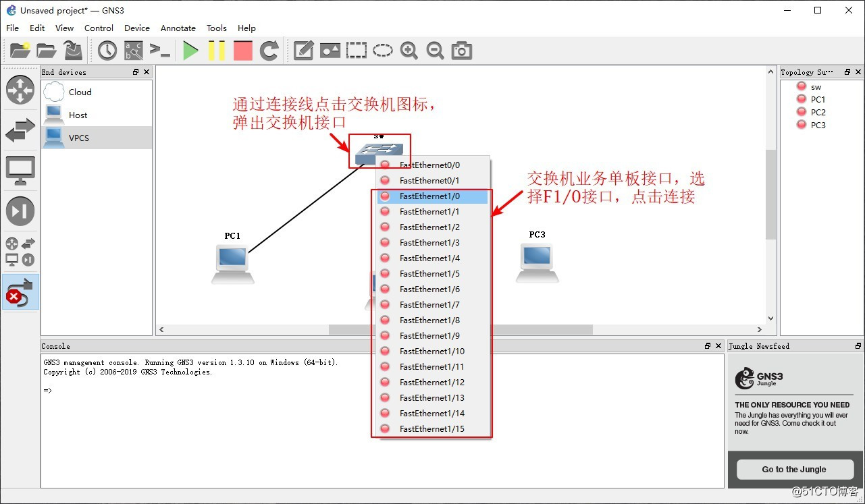Select the Draw an ellipse tool

[383, 50]
